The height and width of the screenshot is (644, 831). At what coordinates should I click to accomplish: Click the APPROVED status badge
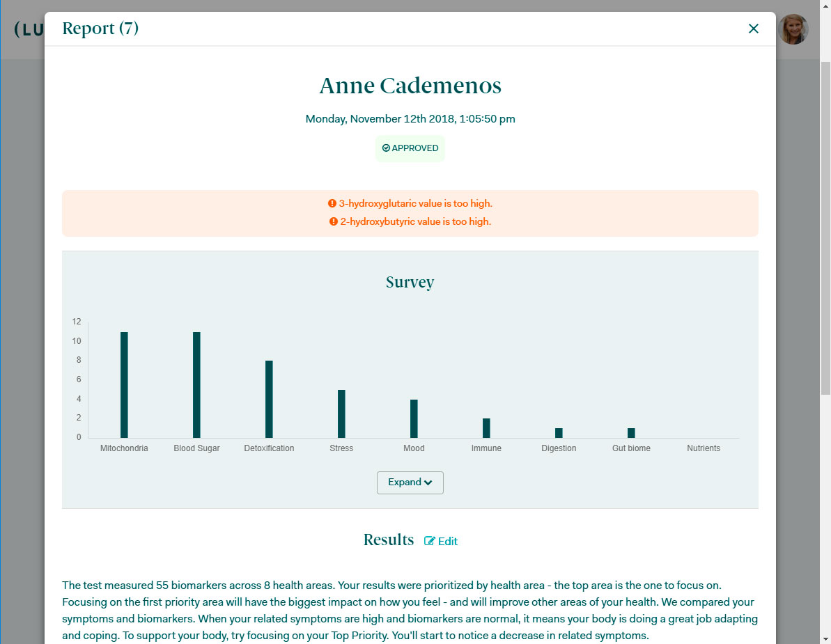410,148
